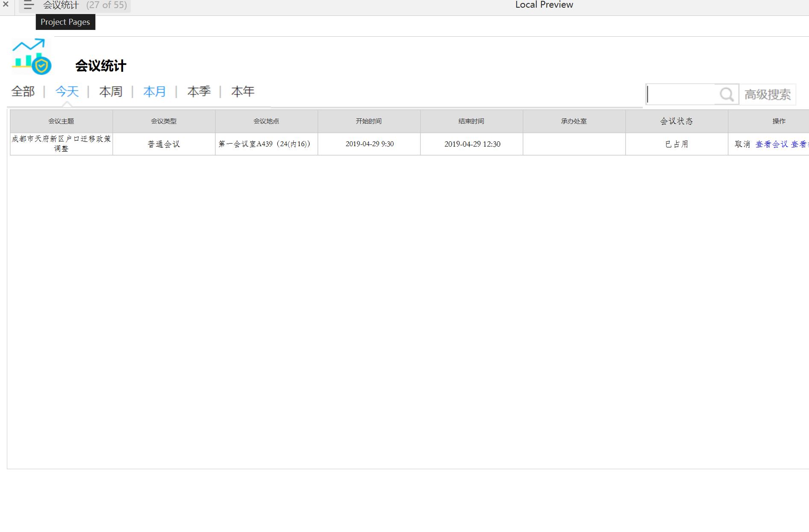The image size is (809, 532).
Task: Click end time 2019-04-29 12:30
Action: pyautogui.click(x=472, y=144)
